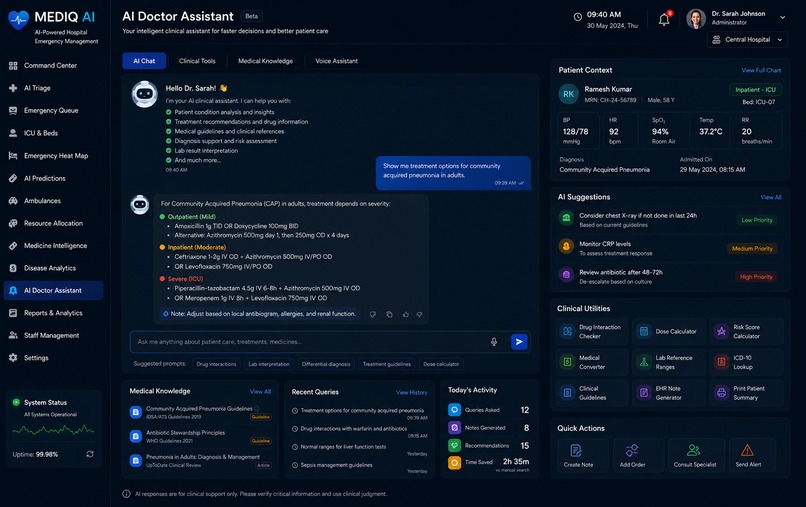Switch to Voice Assistant tab
This screenshot has height=507, width=806.
coord(336,61)
